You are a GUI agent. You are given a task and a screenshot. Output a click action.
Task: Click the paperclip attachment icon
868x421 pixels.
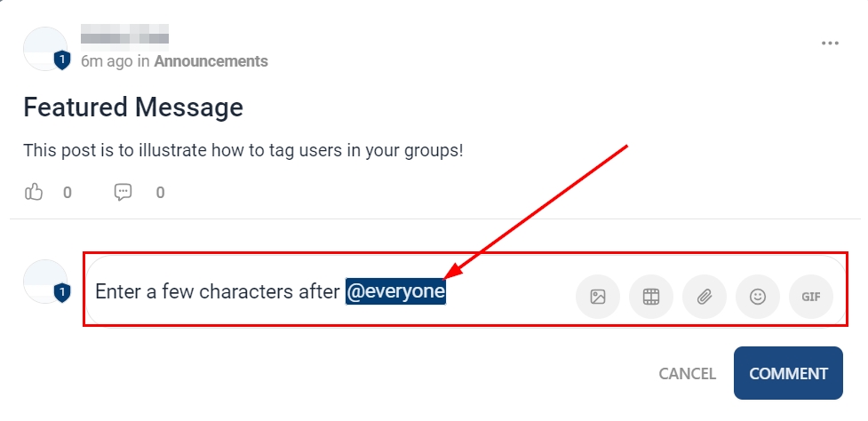point(705,297)
